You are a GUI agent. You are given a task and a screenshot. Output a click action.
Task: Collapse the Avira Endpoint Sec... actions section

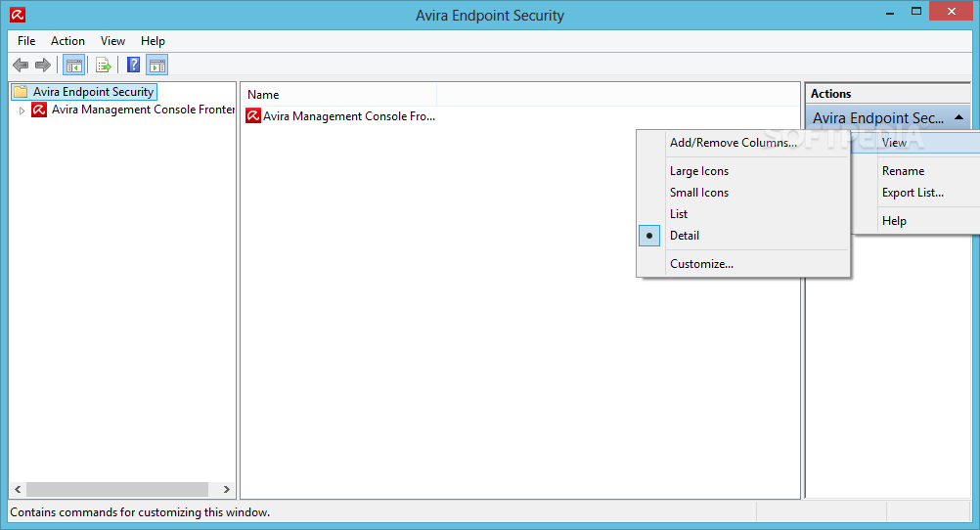958,117
